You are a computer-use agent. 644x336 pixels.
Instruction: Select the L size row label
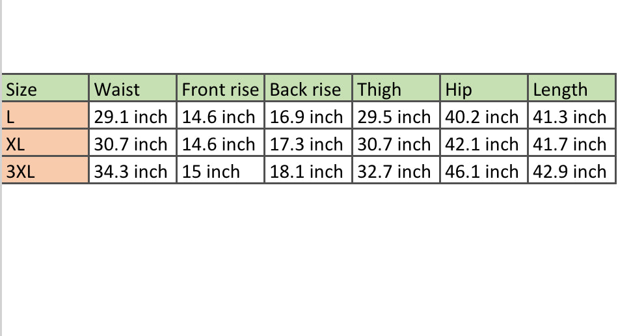[x=45, y=117]
